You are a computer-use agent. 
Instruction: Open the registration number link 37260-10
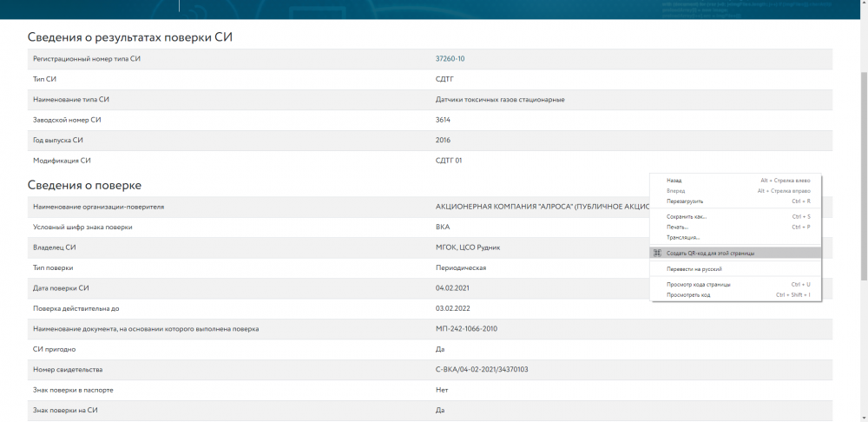pos(450,59)
